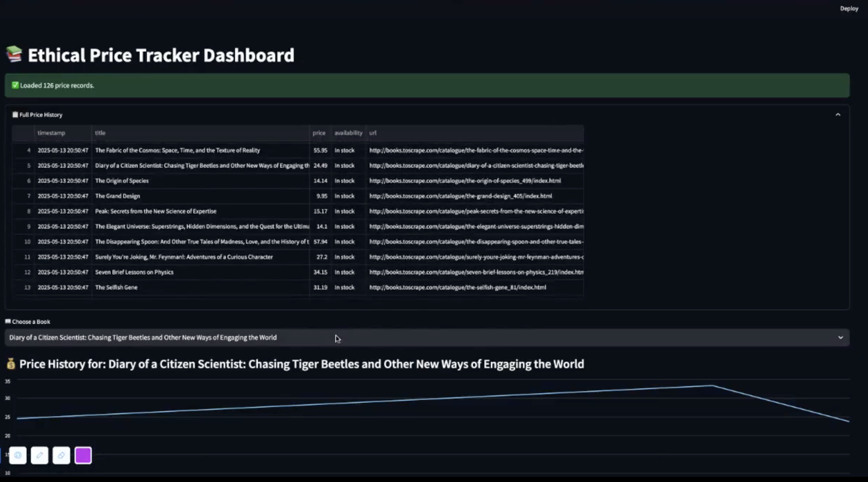The width and height of the screenshot is (868, 482).
Task: Click the Ethical Price Tracker Dashboard heading
Action: click(x=161, y=55)
